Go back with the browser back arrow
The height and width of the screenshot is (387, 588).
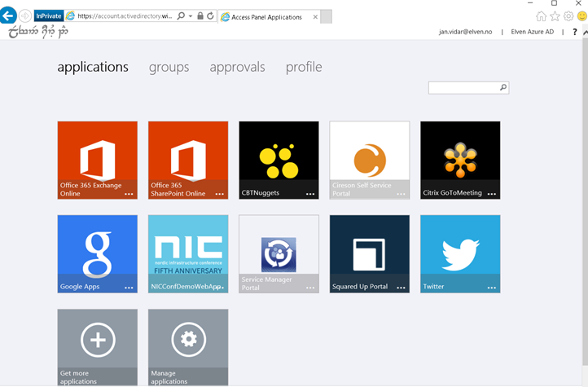click(8, 15)
